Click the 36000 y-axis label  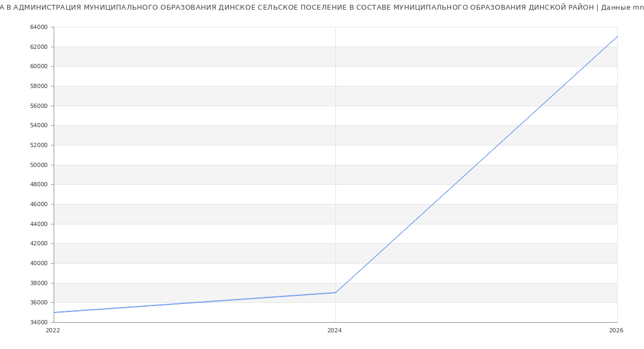[x=39, y=303]
